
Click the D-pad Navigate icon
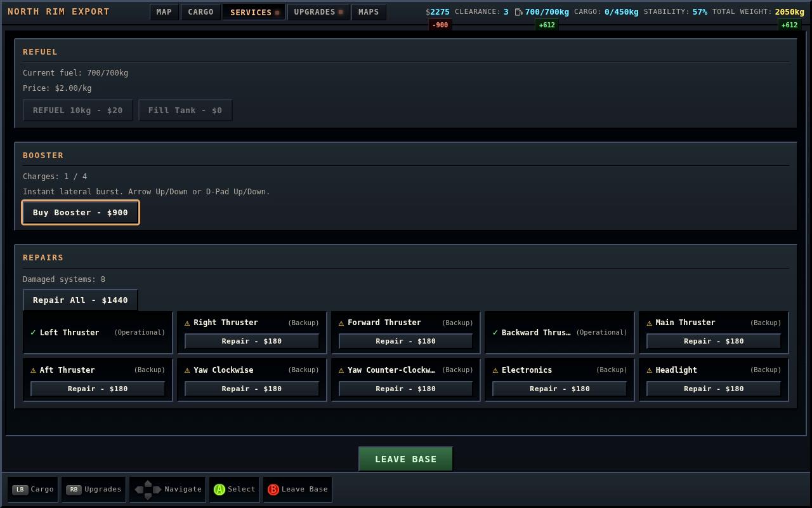(x=148, y=490)
